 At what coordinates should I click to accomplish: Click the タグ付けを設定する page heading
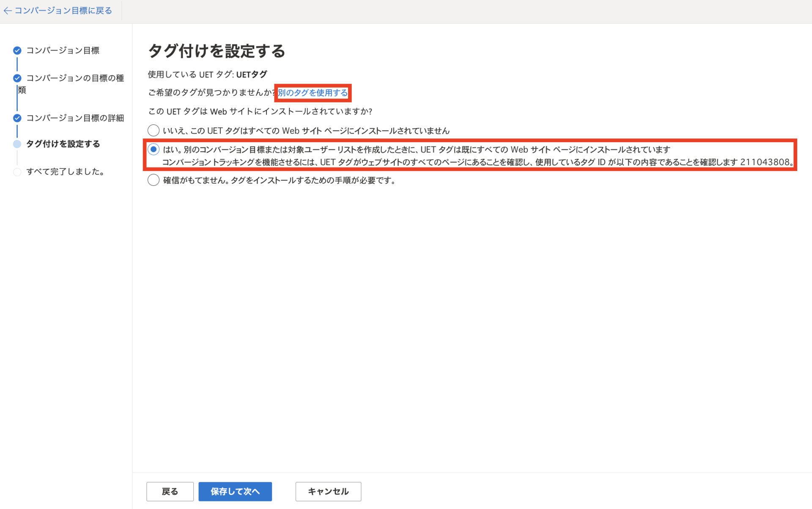click(x=217, y=51)
